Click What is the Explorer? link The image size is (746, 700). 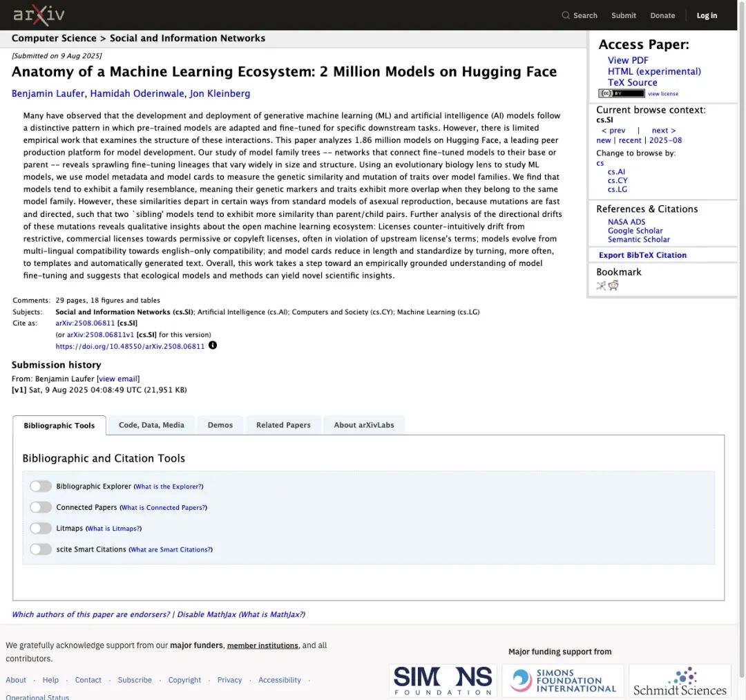pos(169,486)
